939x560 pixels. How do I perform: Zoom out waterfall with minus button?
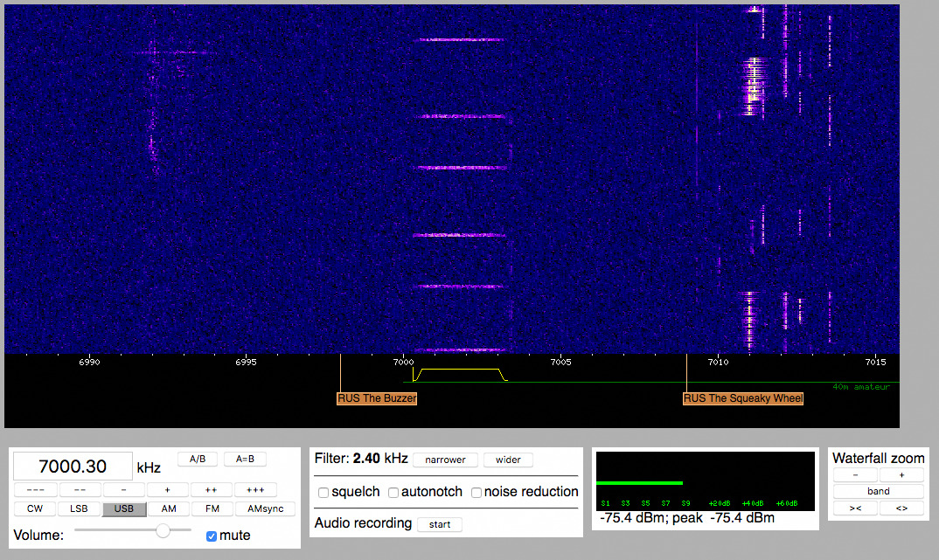855,475
